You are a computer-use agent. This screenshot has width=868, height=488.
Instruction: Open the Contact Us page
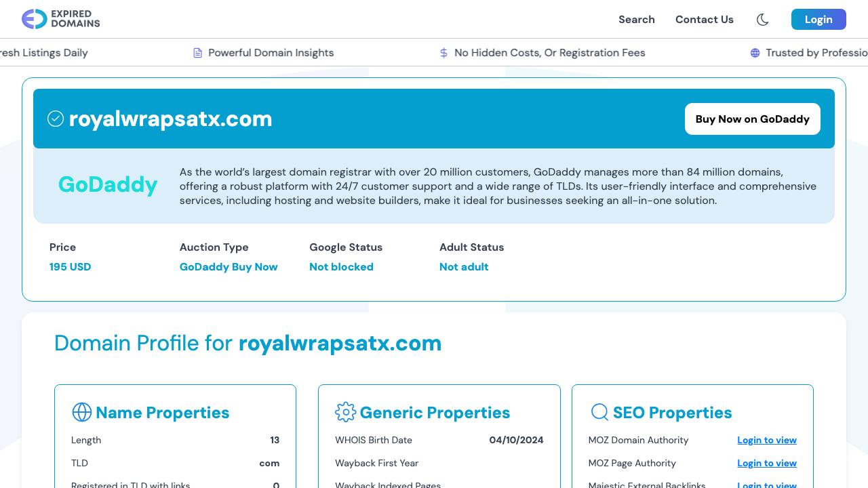point(704,20)
